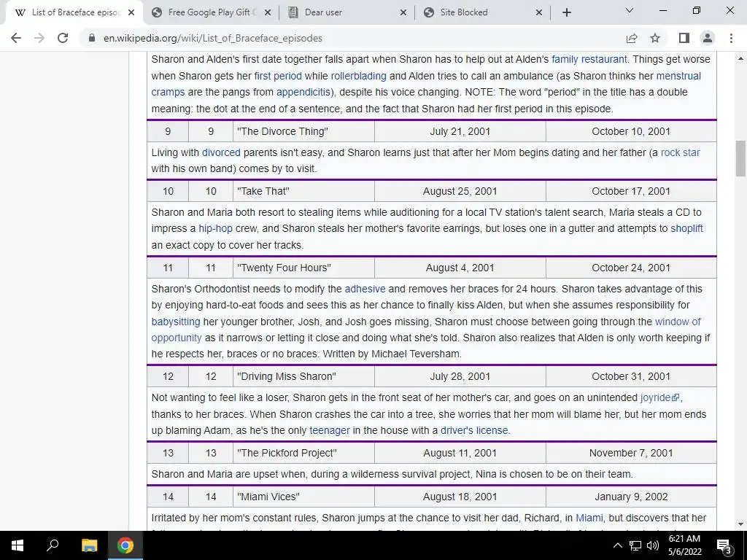Image resolution: width=747 pixels, height=560 pixels.
Task: Click the title "Miami Vices"
Action: pyautogui.click(x=268, y=497)
